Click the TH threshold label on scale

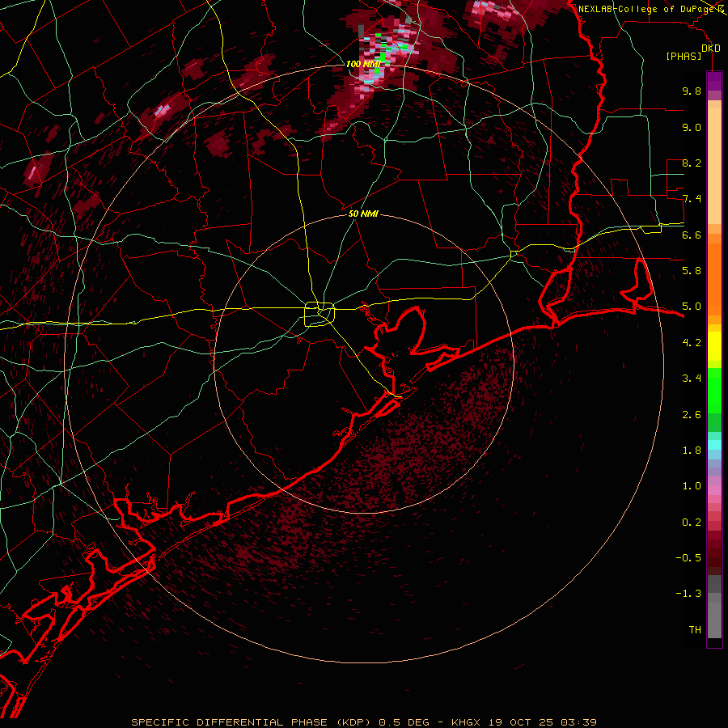click(695, 630)
